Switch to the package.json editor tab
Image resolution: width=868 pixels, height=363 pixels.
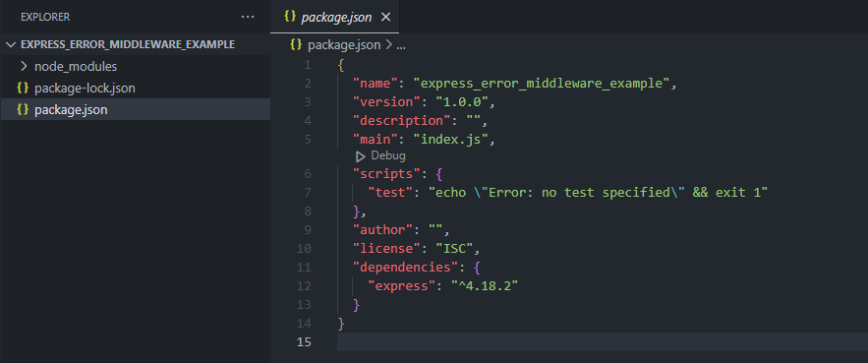336,17
